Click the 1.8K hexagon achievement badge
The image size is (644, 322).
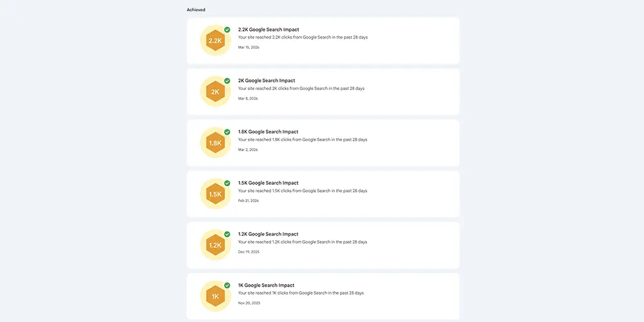pos(215,143)
